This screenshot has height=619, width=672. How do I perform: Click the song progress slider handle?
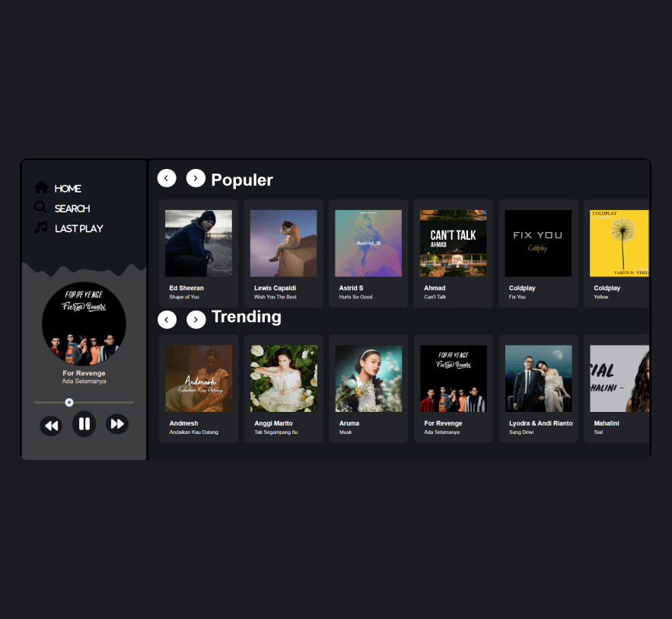click(69, 402)
